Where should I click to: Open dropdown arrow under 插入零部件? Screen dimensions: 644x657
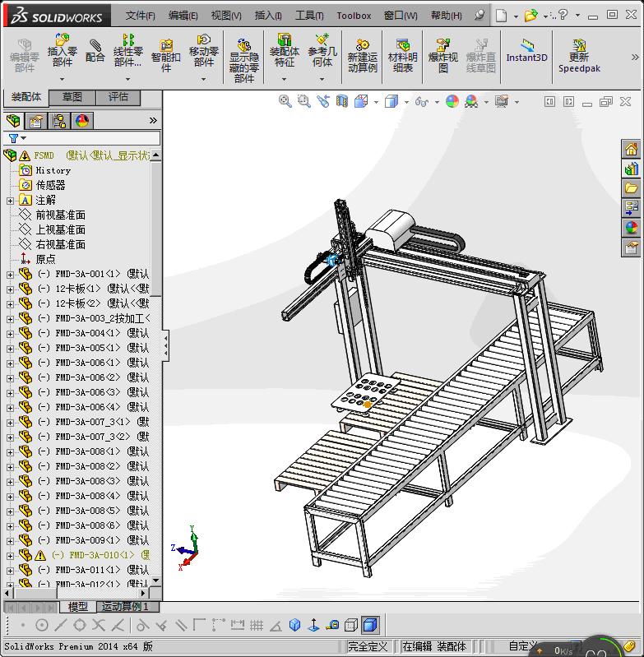click(x=62, y=79)
